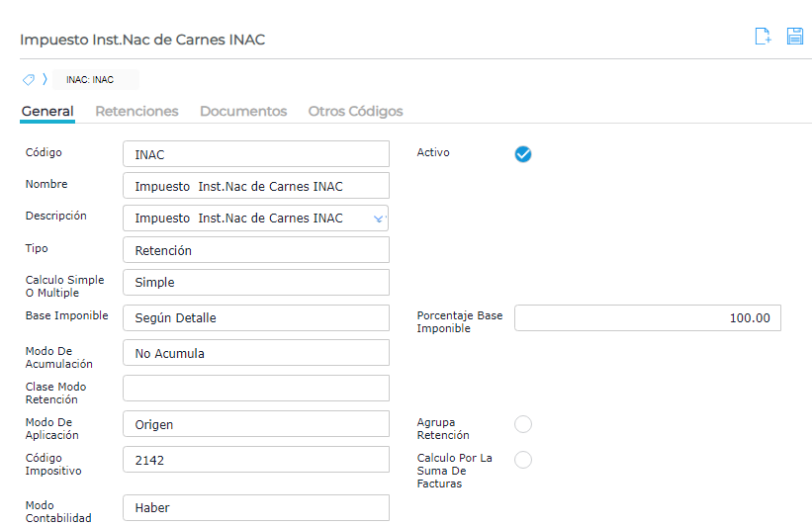Click the Código Impositivo field with 2142
Viewport: 812px width, 527px height.
pos(256,460)
